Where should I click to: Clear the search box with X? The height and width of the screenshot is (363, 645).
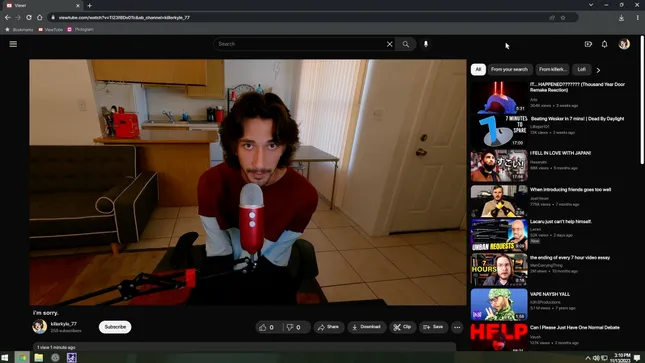point(390,44)
